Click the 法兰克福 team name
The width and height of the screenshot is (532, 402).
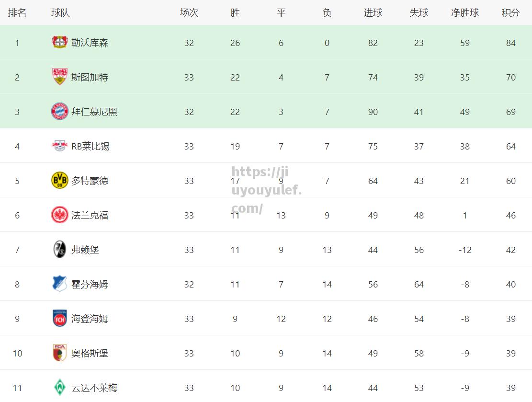[90, 215]
